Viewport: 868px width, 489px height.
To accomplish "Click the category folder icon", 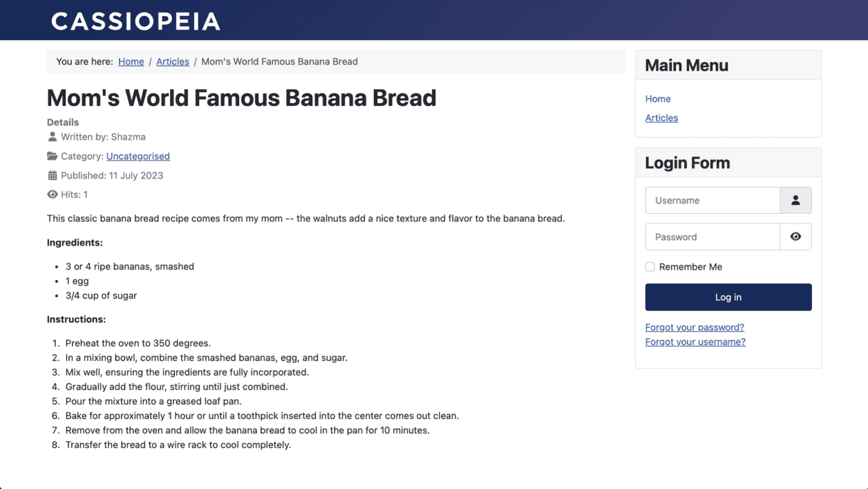I will point(53,156).
